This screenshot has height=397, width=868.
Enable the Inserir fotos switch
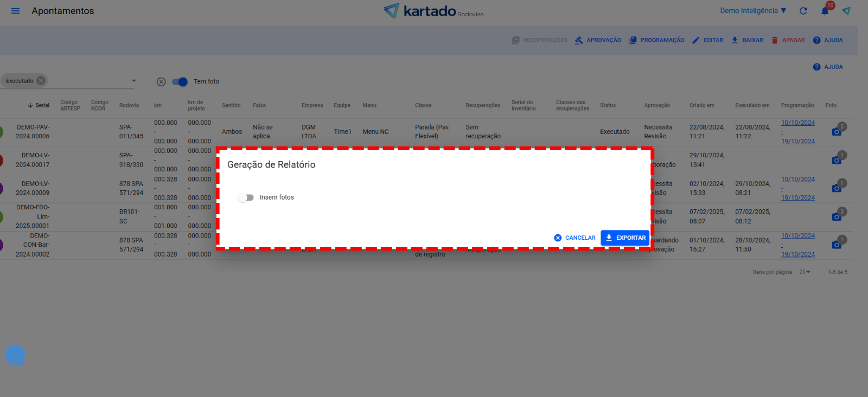click(246, 197)
